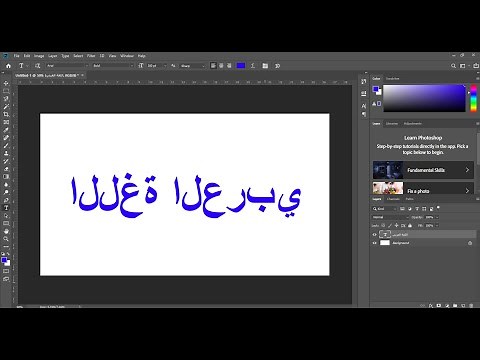Open the font size dropdown
The width and height of the screenshot is (480, 360).
click(x=156, y=66)
